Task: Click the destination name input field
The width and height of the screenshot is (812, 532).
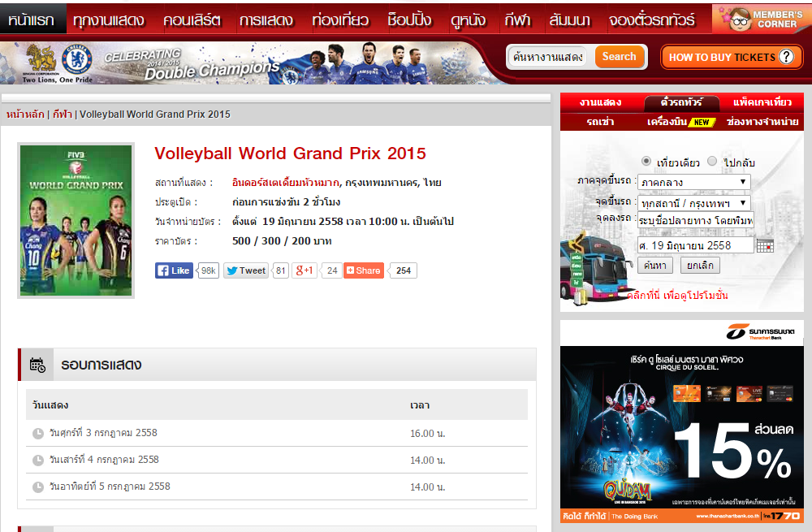Action: coord(696,220)
